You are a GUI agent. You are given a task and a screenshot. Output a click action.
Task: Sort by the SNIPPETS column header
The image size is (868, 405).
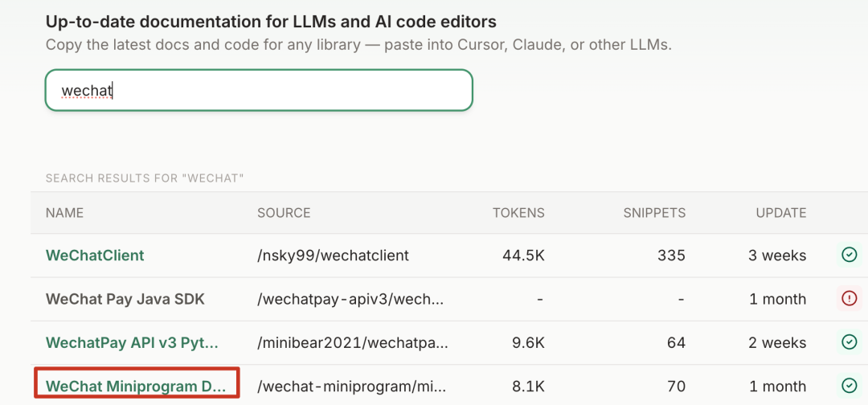pyautogui.click(x=654, y=212)
